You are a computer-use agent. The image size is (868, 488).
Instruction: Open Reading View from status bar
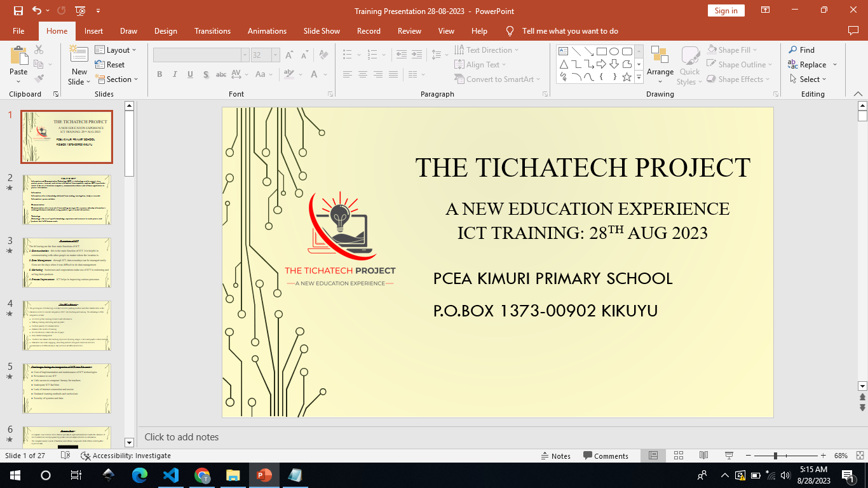(x=703, y=456)
